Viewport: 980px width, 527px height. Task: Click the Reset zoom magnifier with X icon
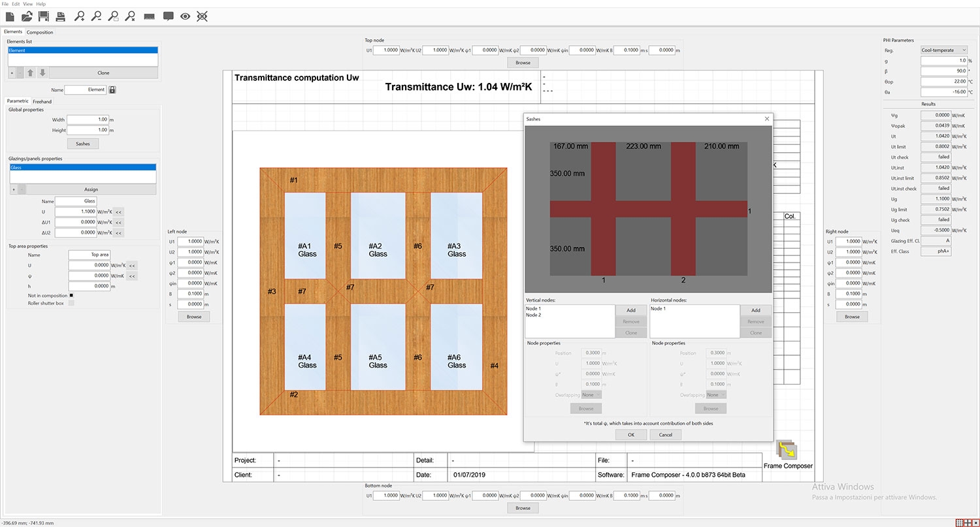point(131,16)
